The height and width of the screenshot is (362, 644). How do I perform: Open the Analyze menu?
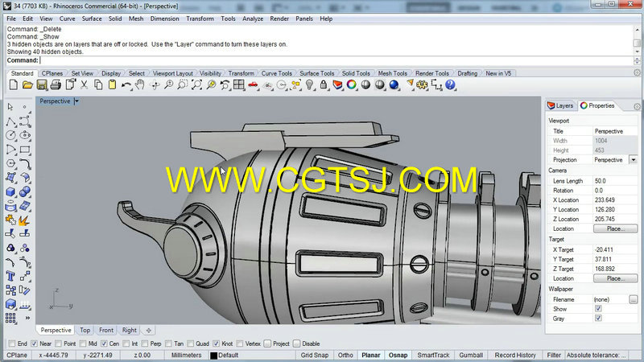coord(253,19)
